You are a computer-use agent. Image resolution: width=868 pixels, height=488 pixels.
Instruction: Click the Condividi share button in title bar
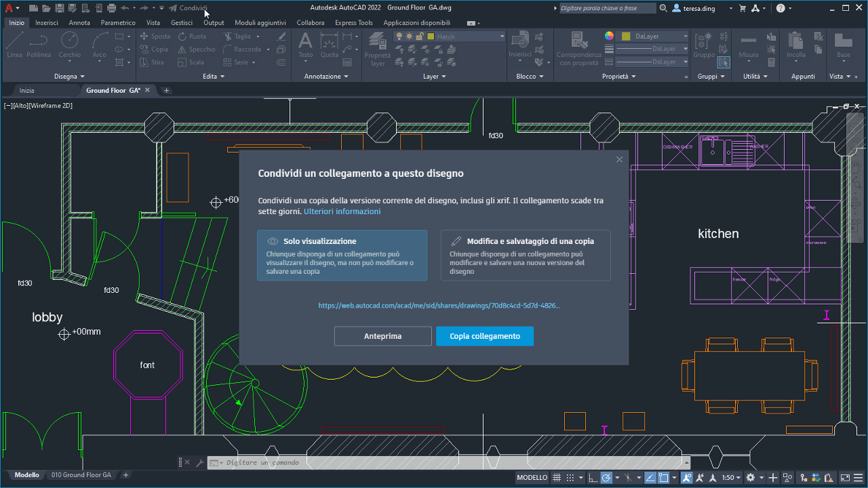coord(188,8)
